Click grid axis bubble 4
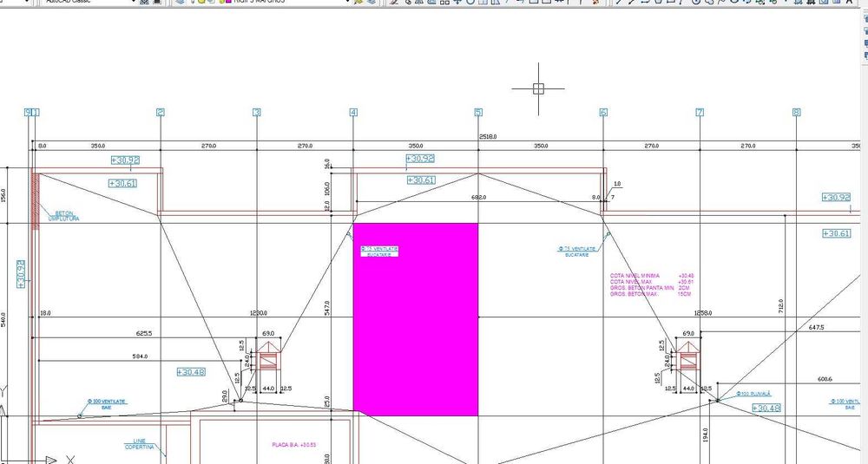Image resolution: width=868 pixels, height=464 pixels. (354, 112)
